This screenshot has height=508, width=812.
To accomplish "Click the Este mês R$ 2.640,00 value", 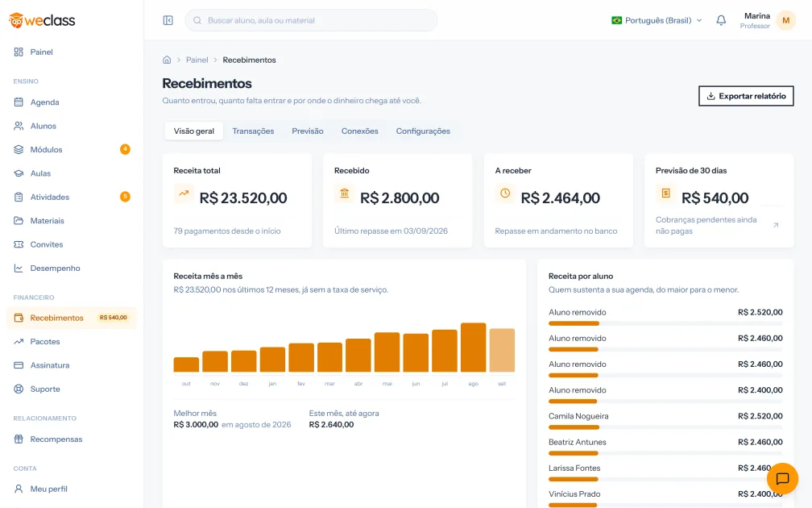I will click(x=331, y=424).
